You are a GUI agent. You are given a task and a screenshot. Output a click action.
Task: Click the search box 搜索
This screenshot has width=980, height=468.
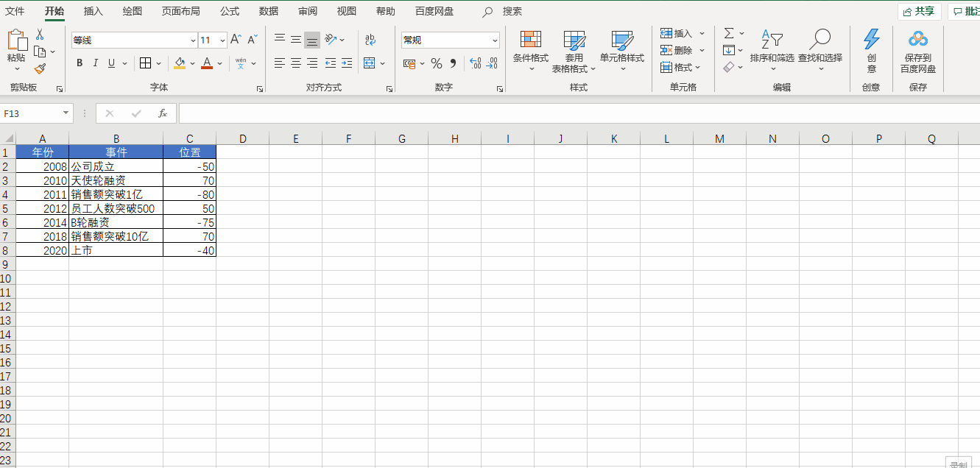click(x=512, y=11)
